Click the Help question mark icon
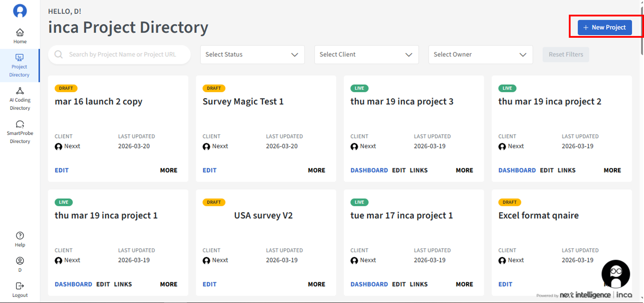Screen dimensions: 644x303 tap(20, 236)
